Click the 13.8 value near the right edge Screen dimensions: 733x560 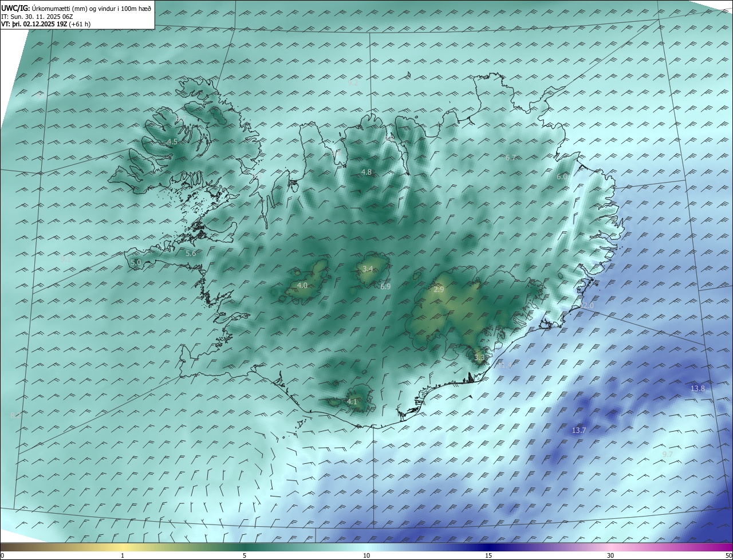[x=697, y=388]
